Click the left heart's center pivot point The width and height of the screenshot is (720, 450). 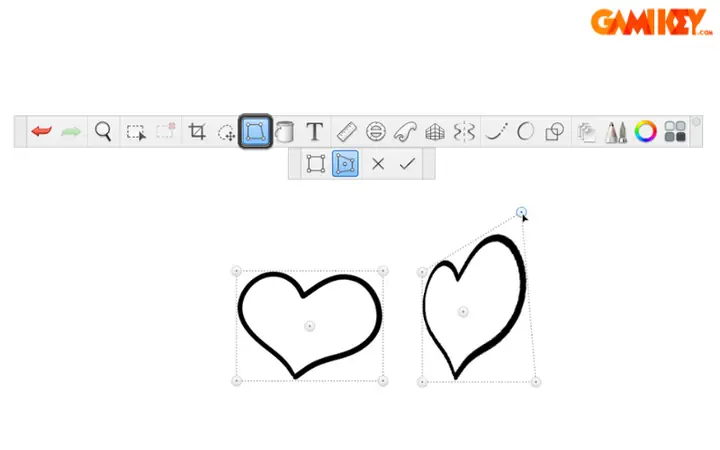tap(310, 326)
